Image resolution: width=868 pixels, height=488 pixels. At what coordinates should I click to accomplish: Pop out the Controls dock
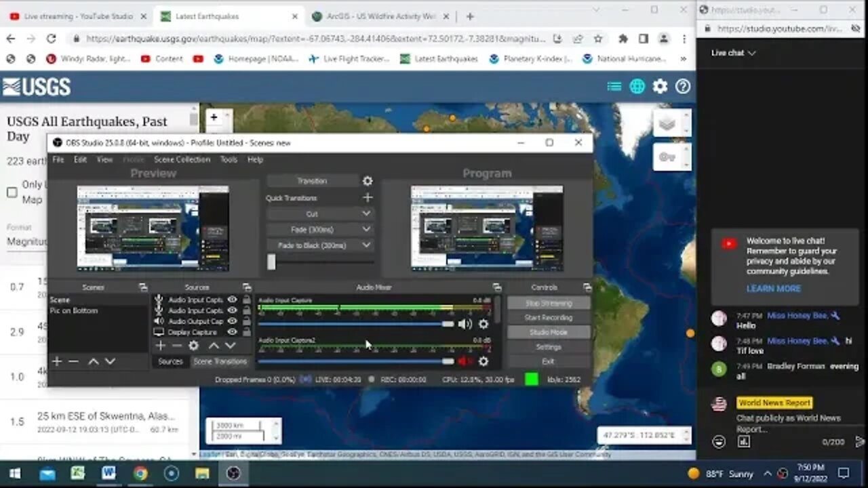click(587, 287)
